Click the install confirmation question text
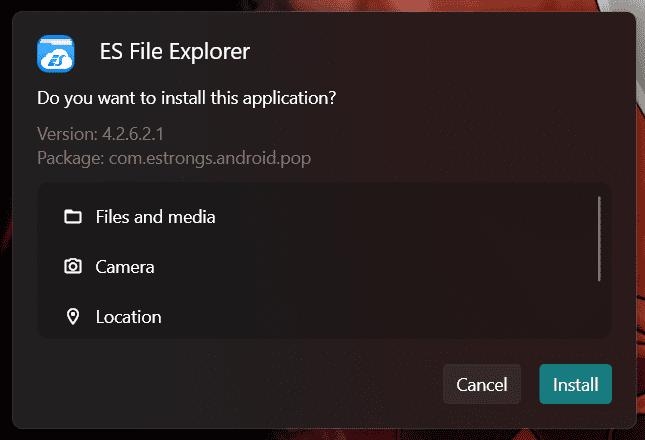Screen dimensions: 645x440 186,99
